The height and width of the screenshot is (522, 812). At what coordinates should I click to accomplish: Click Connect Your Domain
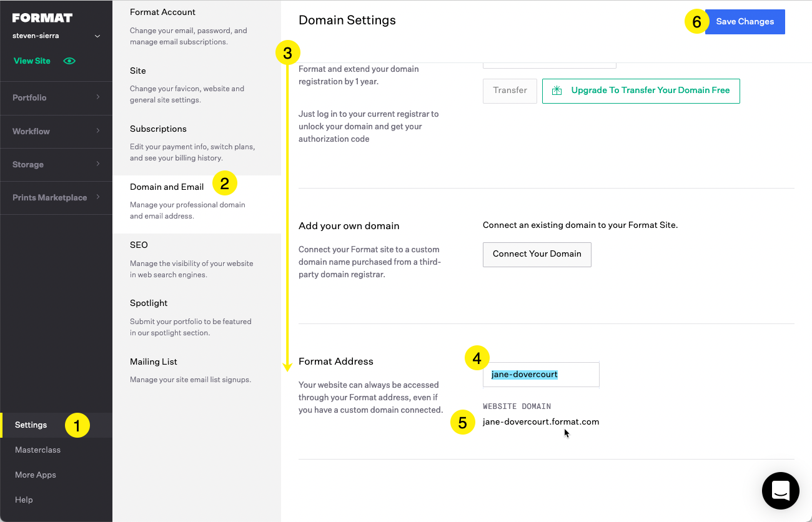coord(537,254)
